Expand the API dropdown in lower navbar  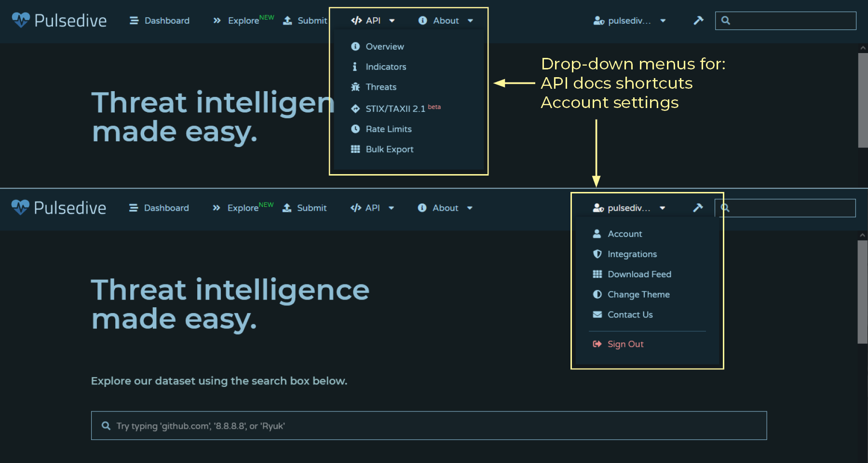coord(373,208)
